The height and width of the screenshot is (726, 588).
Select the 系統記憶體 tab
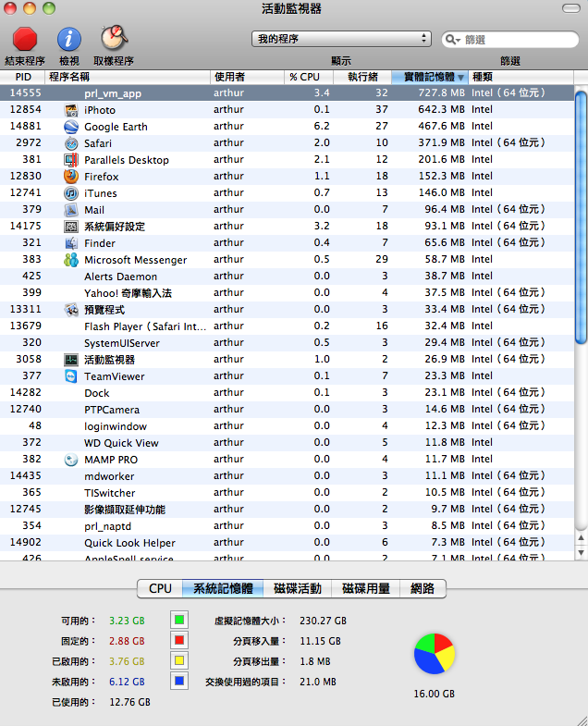coord(223,588)
